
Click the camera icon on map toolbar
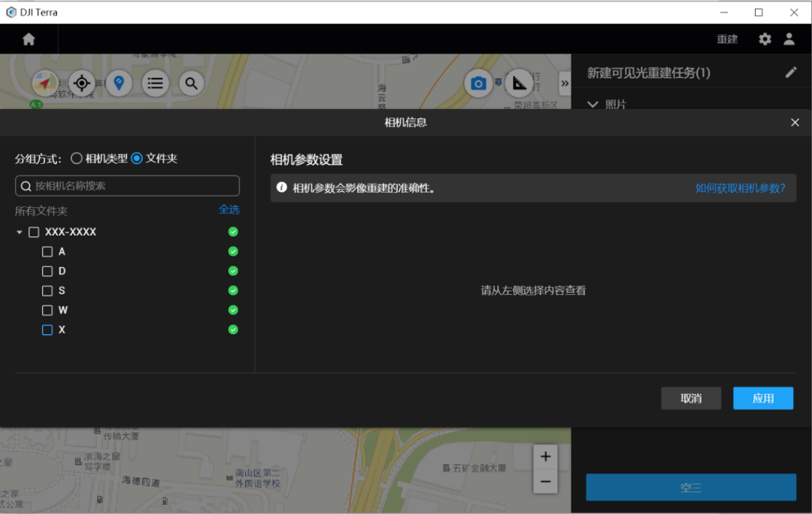click(x=477, y=83)
